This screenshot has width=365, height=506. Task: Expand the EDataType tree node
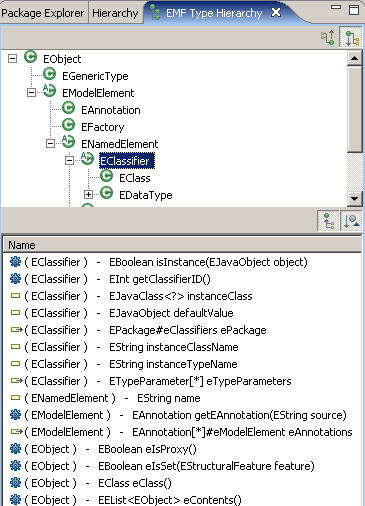coord(88,194)
